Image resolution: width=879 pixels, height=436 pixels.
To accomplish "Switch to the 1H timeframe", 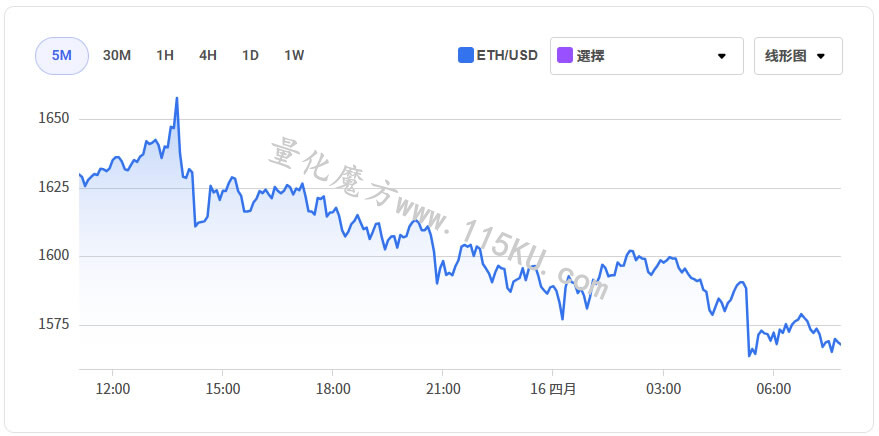I will click(165, 56).
